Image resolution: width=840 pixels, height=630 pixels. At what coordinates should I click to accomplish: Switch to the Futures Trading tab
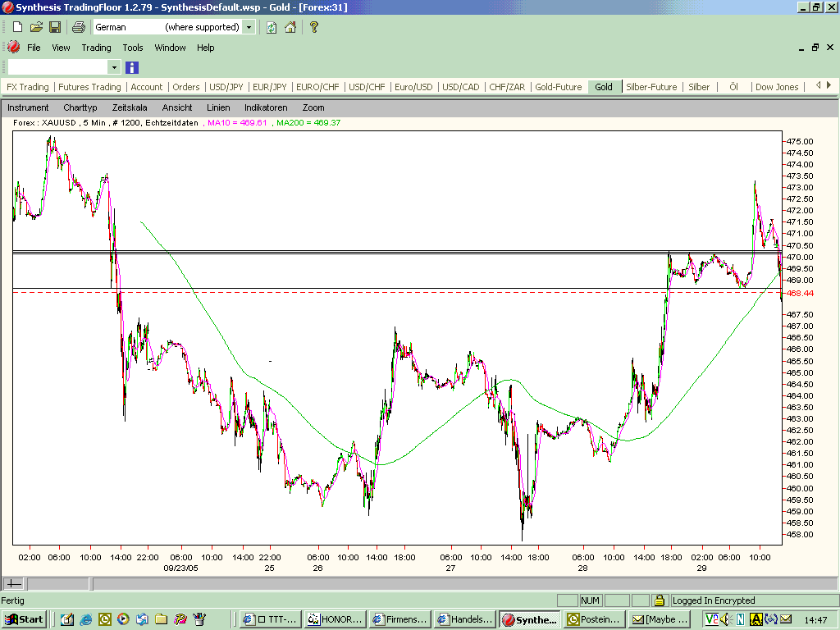(x=90, y=87)
